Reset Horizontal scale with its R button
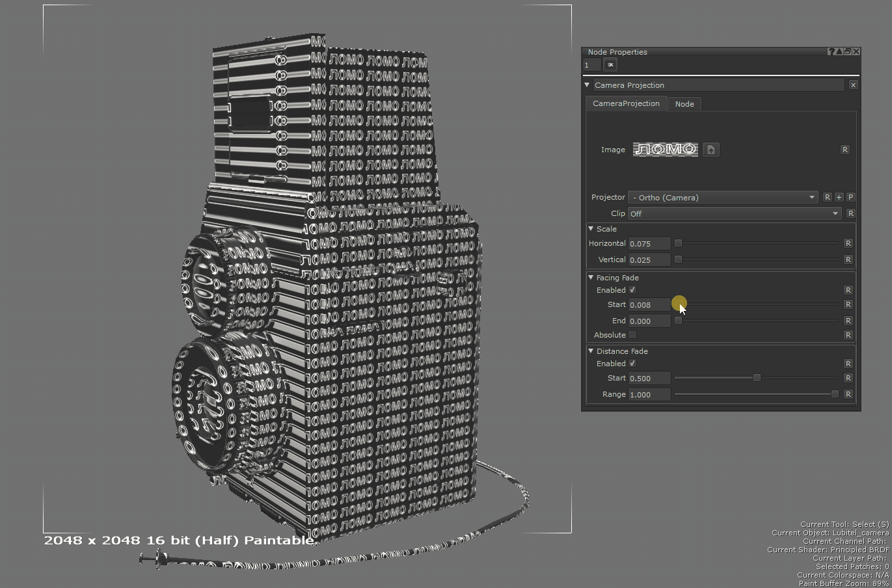This screenshot has height=588, width=892. point(848,243)
